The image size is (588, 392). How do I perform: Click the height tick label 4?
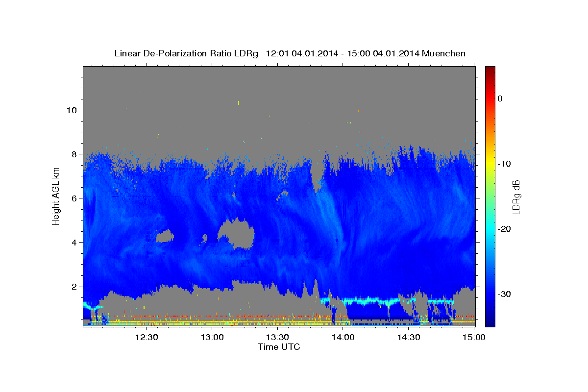pyautogui.click(x=73, y=242)
